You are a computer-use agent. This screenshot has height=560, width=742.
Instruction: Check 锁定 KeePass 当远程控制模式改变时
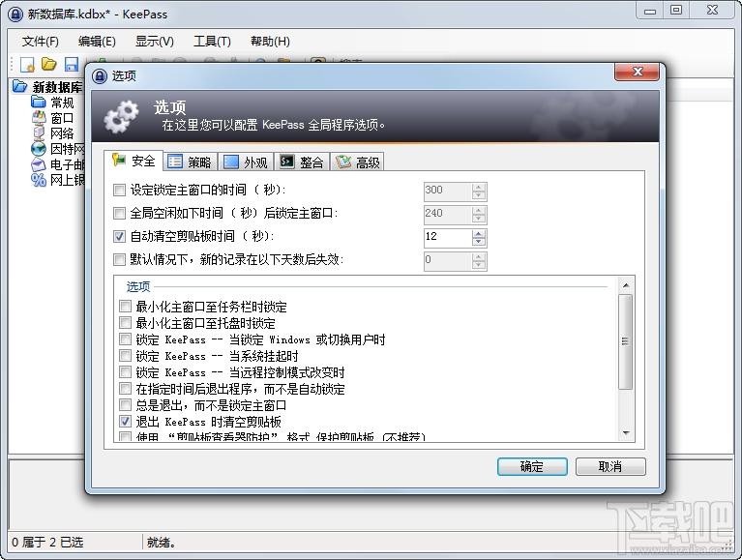[x=125, y=372]
